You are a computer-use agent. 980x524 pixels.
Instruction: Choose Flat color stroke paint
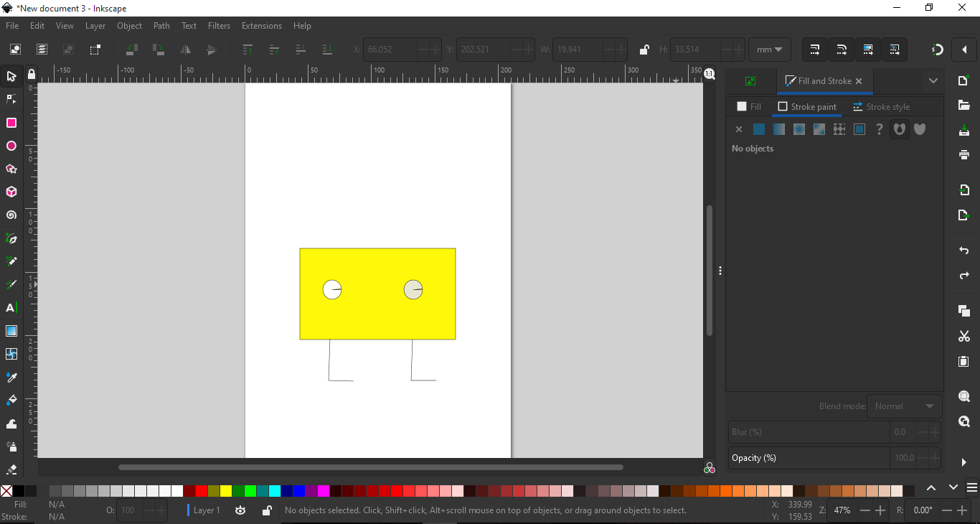(758, 130)
